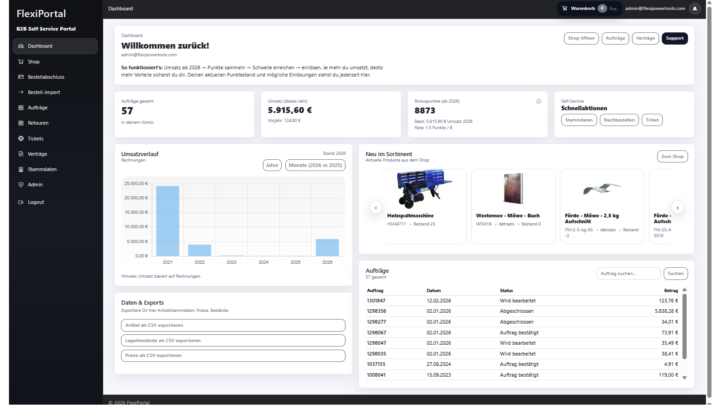Click the Shop cart icon in sidebar
The height and width of the screenshot is (405, 720).
pyautogui.click(x=21, y=61)
